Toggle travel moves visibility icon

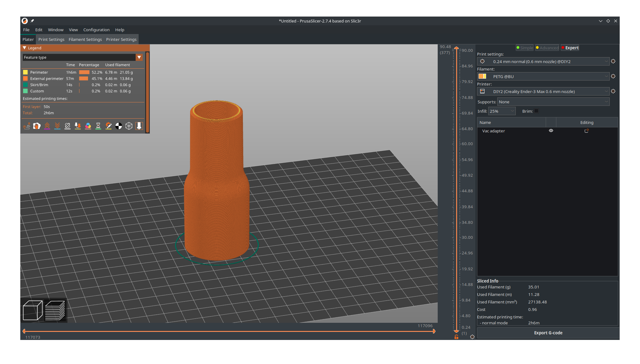coord(27,126)
